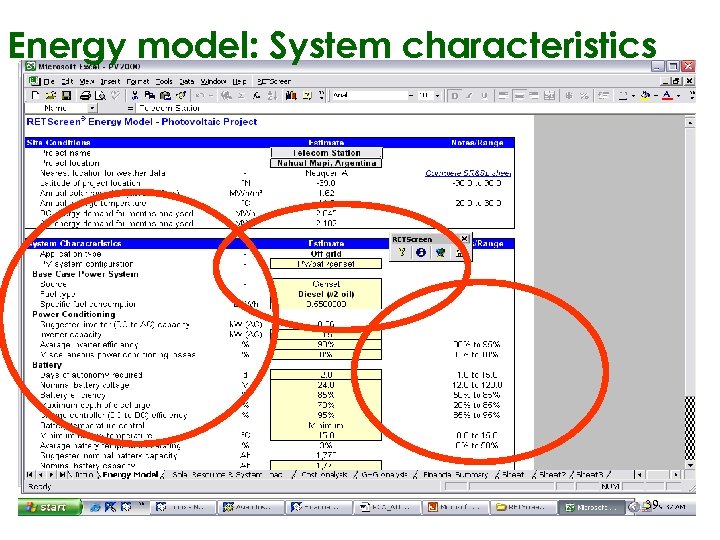Open the Tools menu

coord(163,82)
